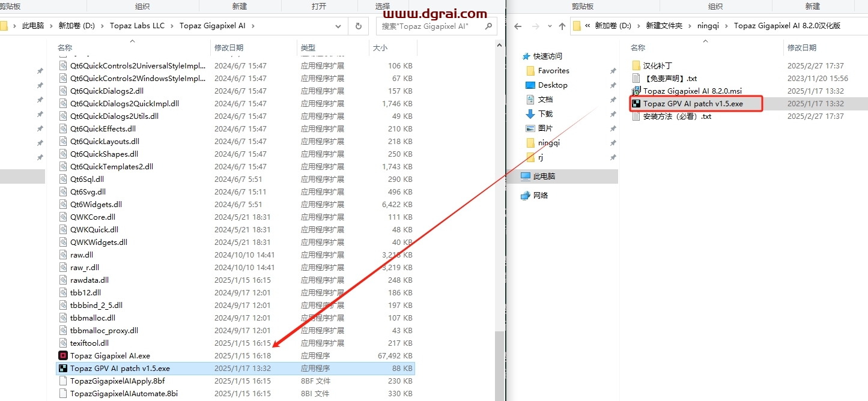This screenshot has height=401, width=868.
Task: Select the Qt6QuickEffects.dll file name
Action: pos(103,129)
